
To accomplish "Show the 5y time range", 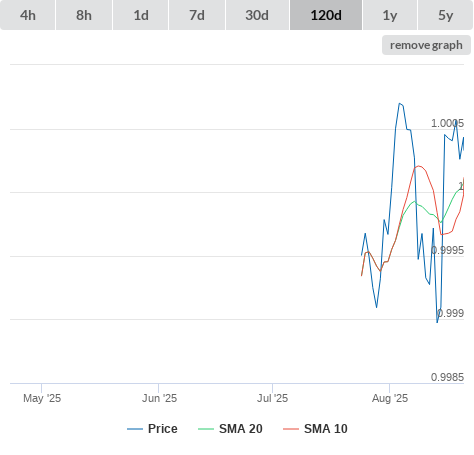I will tap(446, 15).
